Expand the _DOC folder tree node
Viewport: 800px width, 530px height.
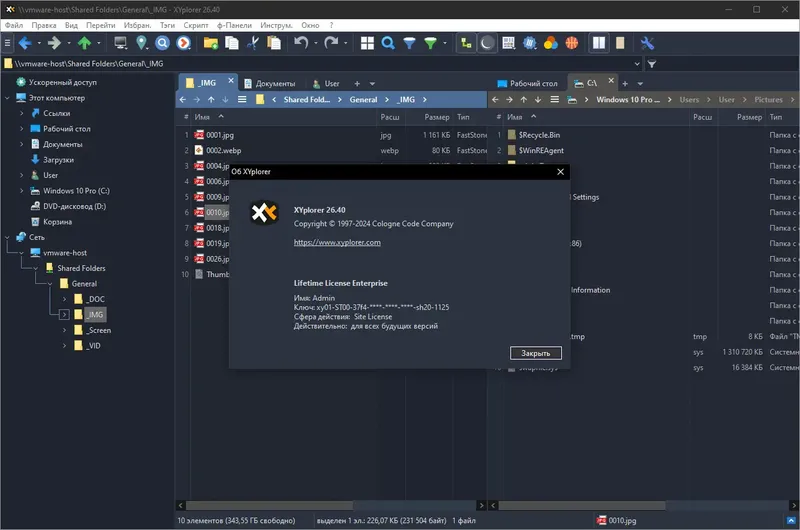[64, 299]
